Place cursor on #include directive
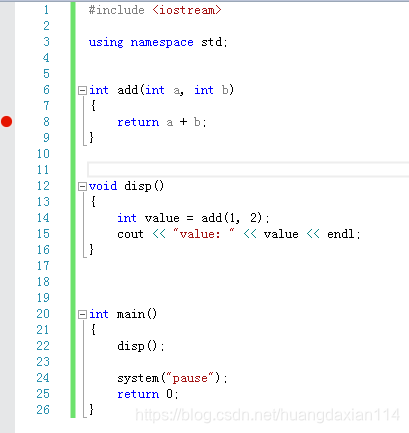 click(116, 10)
